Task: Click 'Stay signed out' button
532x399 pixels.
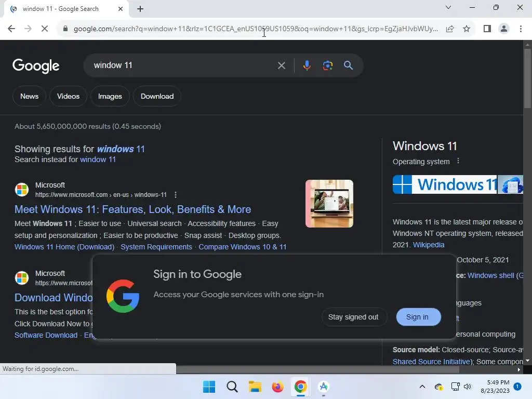Action: point(353,317)
